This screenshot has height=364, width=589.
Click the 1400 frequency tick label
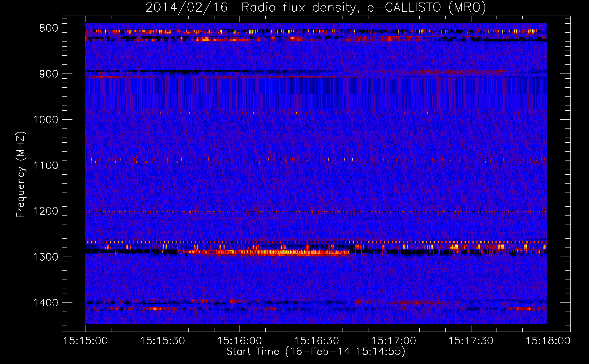(46, 303)
